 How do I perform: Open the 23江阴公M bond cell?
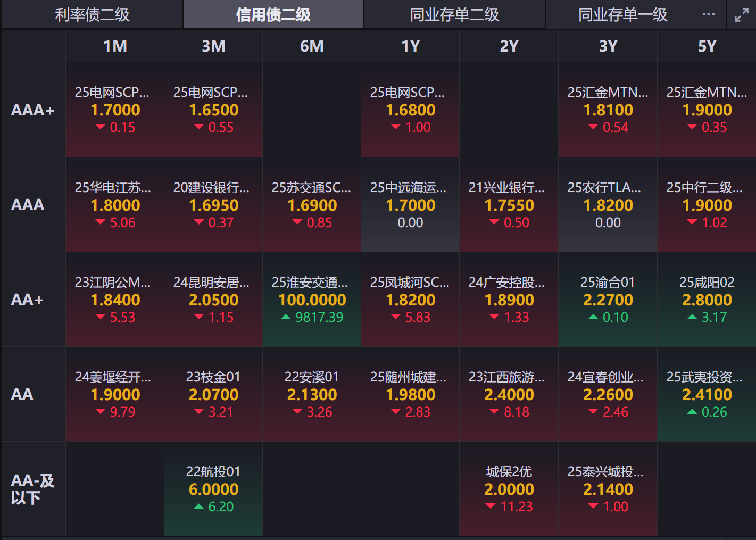point(115,300)
